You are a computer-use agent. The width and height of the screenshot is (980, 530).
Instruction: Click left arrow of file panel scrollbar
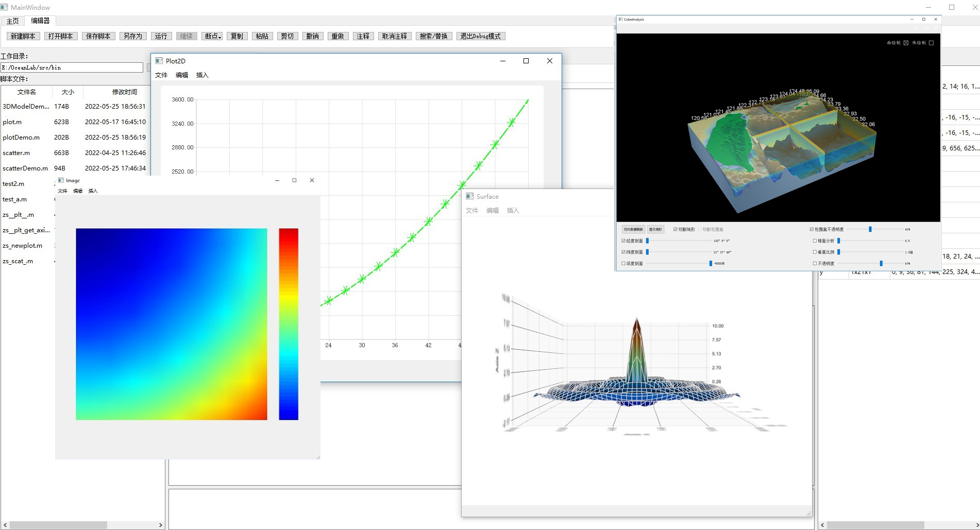click(x=5, y=525)
